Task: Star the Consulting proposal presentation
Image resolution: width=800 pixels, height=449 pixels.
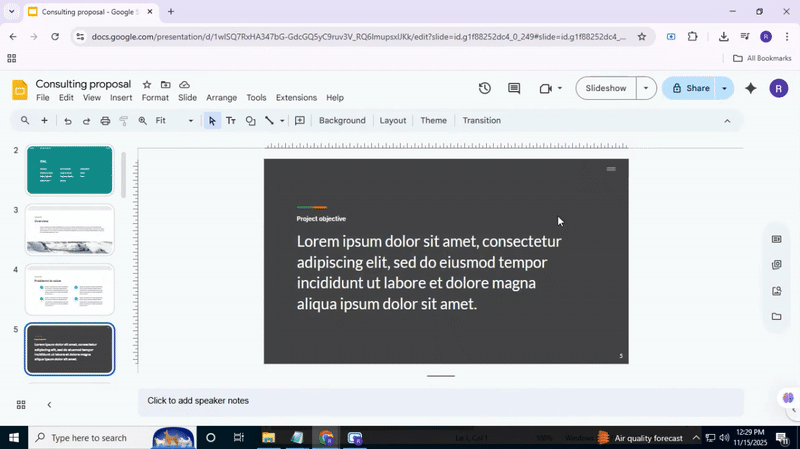Action: coord(147,85)
